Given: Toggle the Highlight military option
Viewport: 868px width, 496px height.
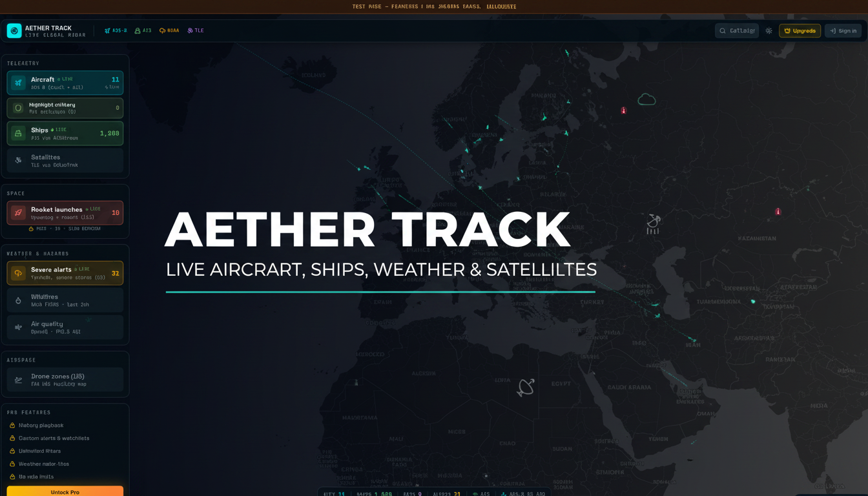Looking at the screenshot, I should tap(65, 108).
